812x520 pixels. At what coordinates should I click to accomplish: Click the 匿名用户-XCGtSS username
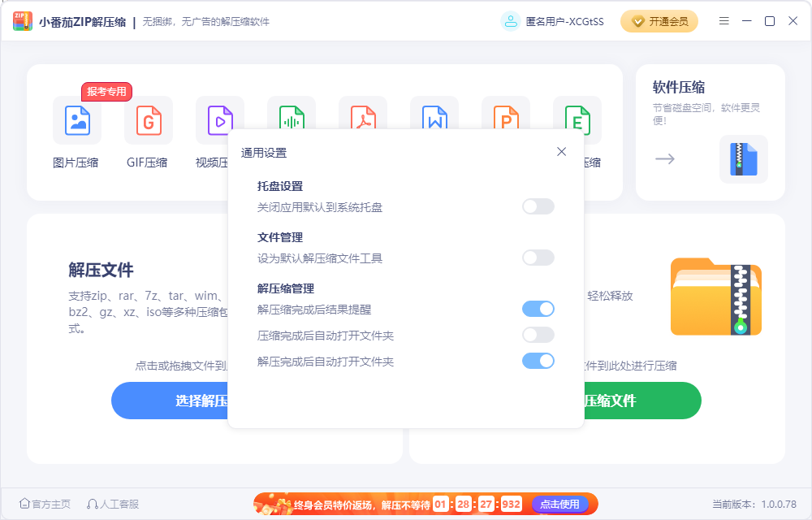pyautogui.click(x=565, y=21)
